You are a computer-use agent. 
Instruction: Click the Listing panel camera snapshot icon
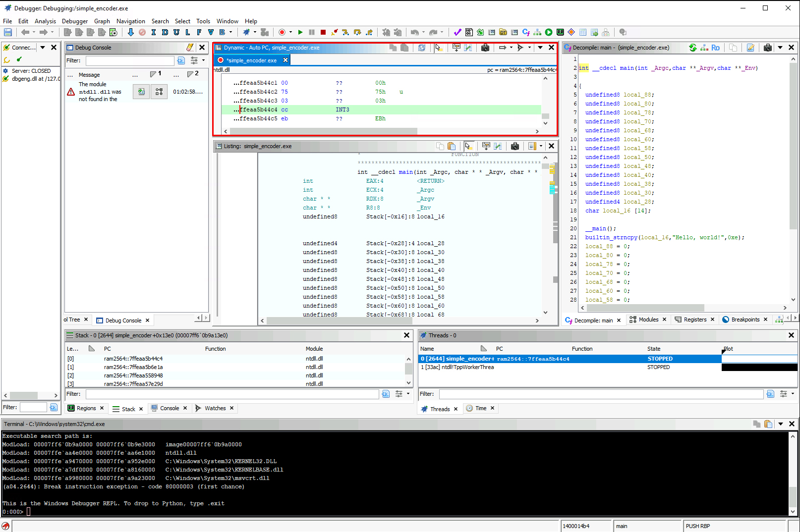pyautogui.click(x=515, y=146)
